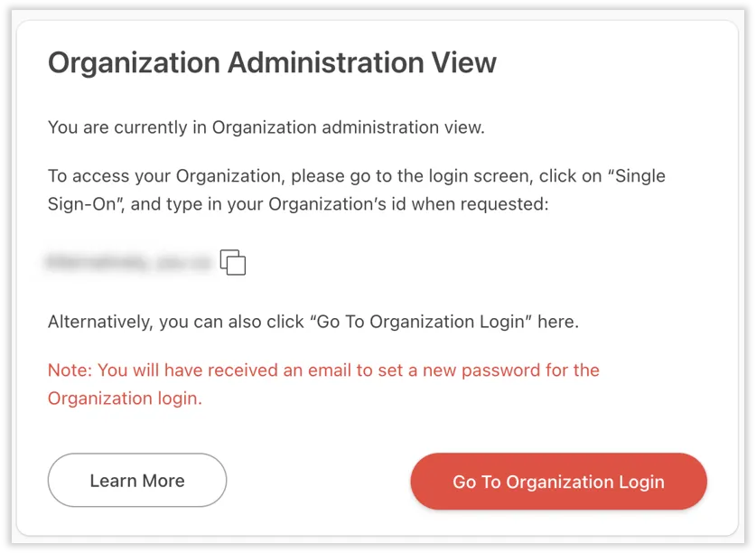756x553 pixels.
Task: Select the Organization Administration View heading
Action: pos(272,62)
